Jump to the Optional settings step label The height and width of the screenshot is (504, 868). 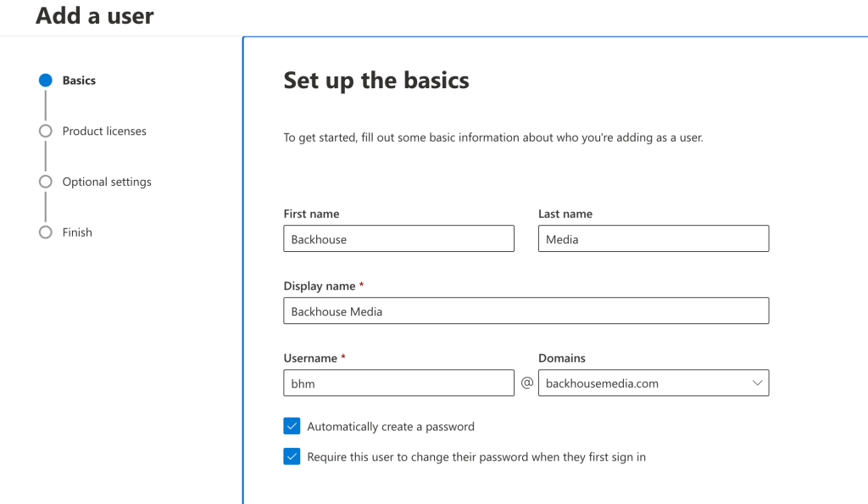[107, 182]
